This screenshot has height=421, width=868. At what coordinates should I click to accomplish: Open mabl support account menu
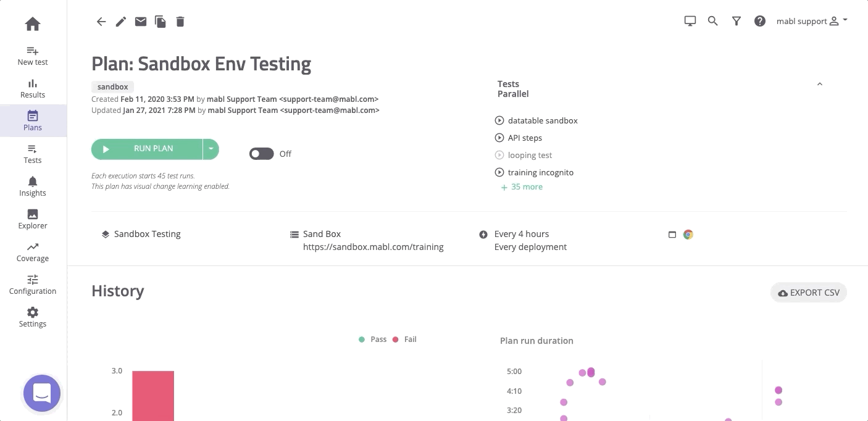[x=812, y=21]
